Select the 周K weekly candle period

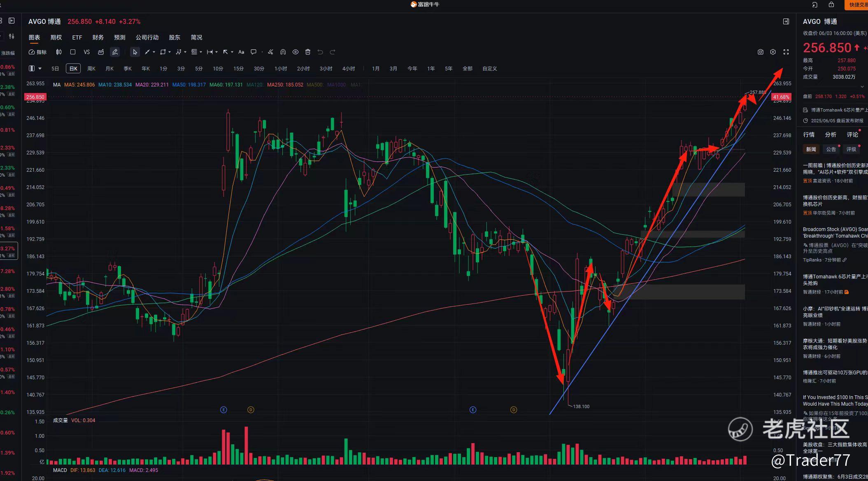91,69
